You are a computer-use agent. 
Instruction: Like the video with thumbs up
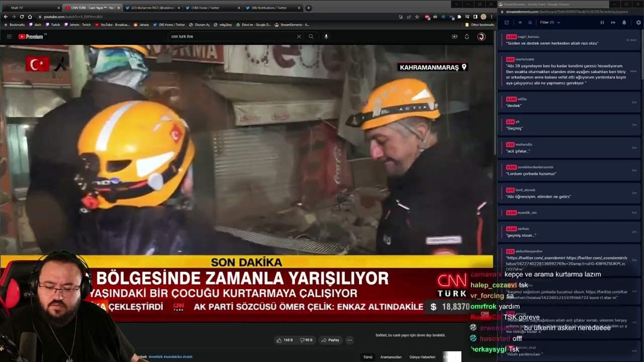point(285,340)
